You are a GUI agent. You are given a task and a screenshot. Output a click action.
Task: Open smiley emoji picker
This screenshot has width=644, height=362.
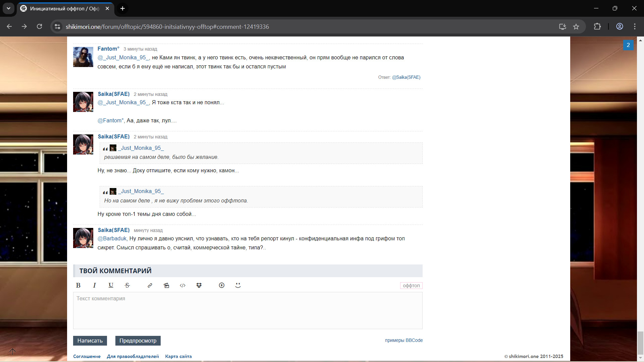pyautogui.click(x=238, y=285)
